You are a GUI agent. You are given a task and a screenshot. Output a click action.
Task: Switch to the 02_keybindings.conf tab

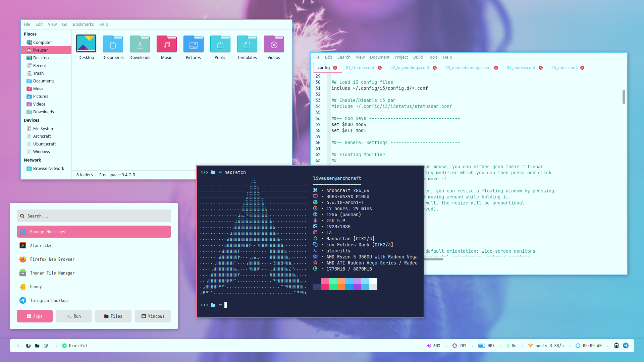tap(410, 68)
